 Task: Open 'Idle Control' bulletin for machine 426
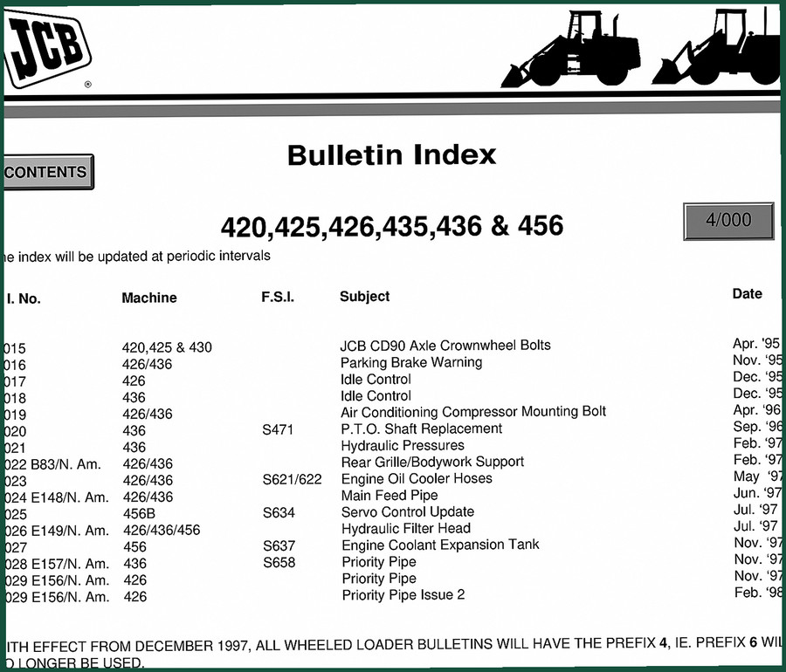[376, 379]
